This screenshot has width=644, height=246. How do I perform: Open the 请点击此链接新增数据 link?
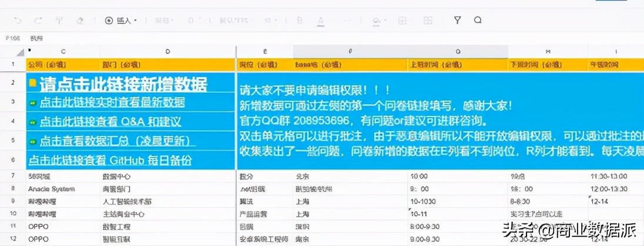(123, 84)
